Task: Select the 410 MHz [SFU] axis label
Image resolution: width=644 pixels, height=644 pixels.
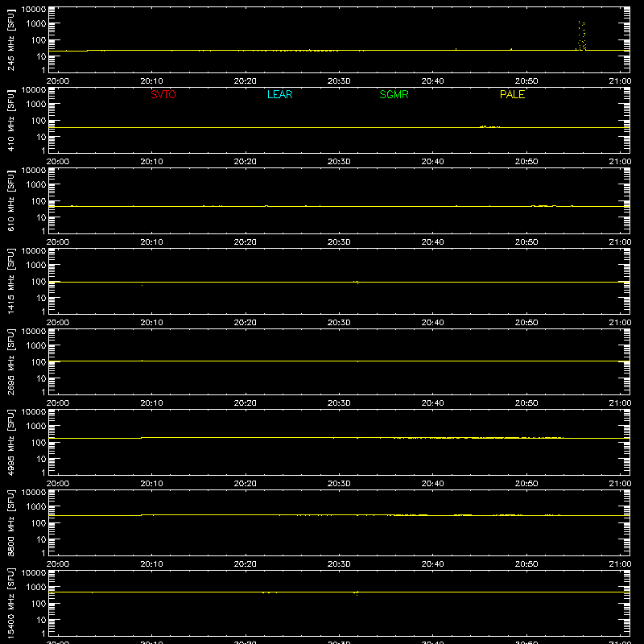Action: click(x=10, y=120)
